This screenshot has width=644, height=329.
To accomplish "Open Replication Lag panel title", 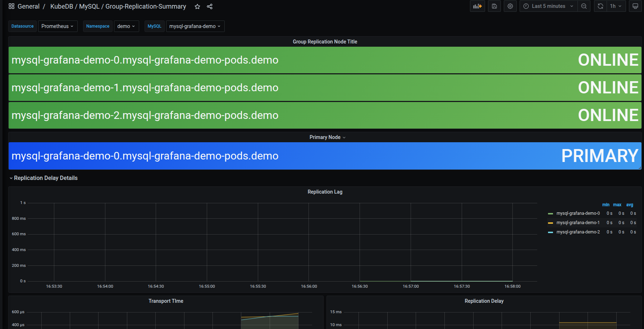I will pyautogui.click(x=325, y=192).
